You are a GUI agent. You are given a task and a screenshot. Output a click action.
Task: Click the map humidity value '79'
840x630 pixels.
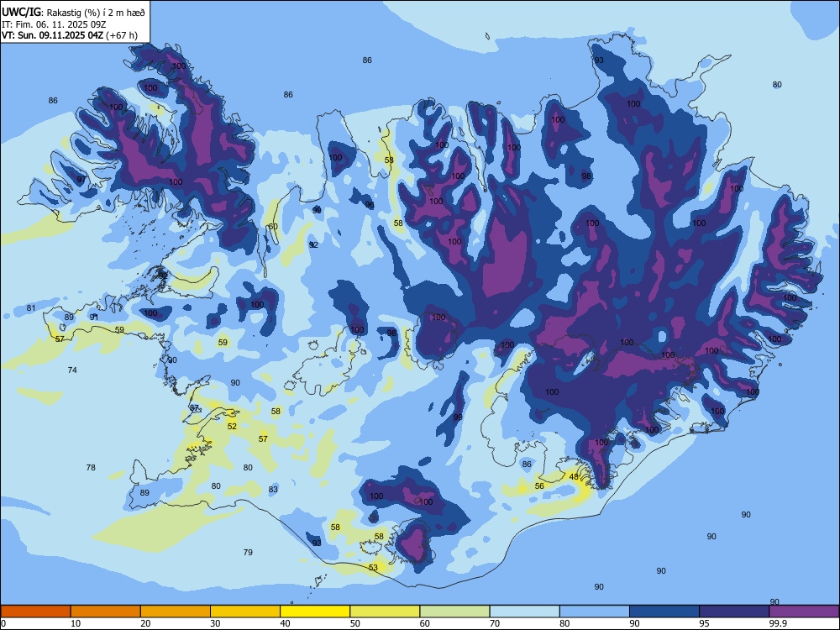pos(248,552)
